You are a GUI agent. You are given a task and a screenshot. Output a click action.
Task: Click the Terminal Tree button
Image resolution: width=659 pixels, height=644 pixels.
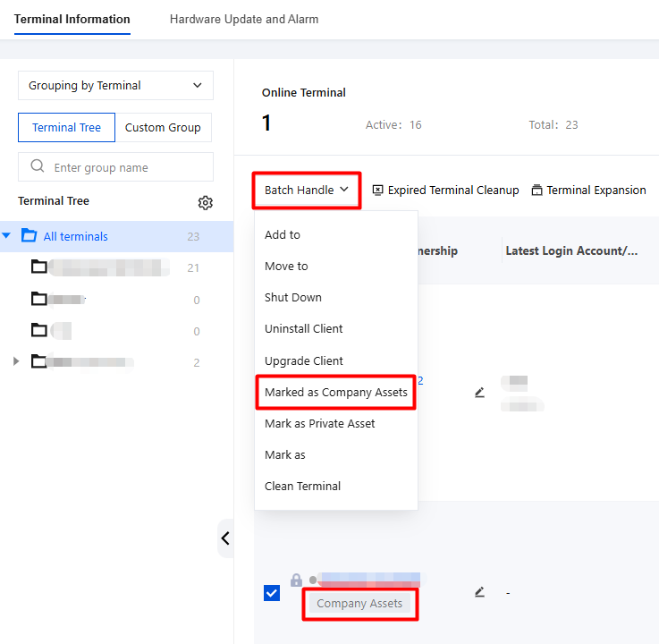tap(66, 127)
